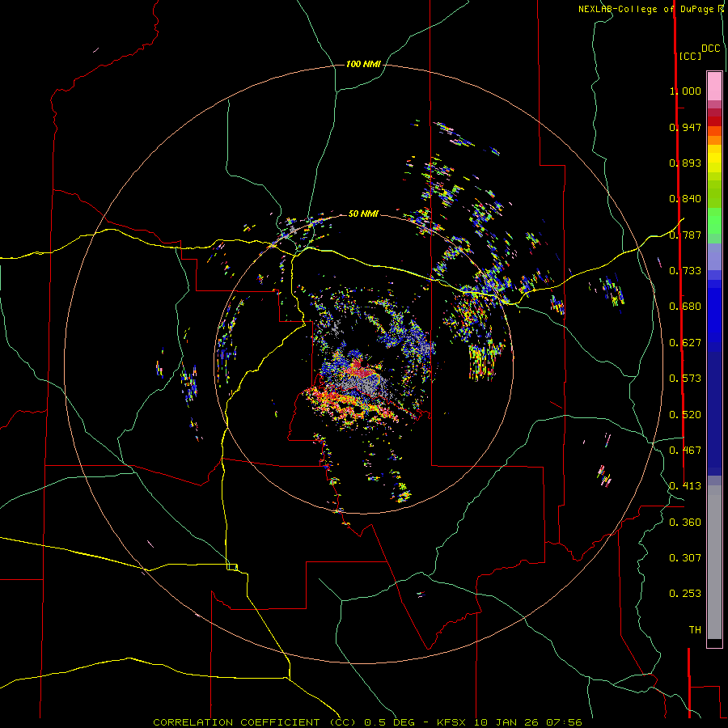Viewport: 728px width, 728px height.
Task: Click the 0.413 scale value
Action: (685, 486)
